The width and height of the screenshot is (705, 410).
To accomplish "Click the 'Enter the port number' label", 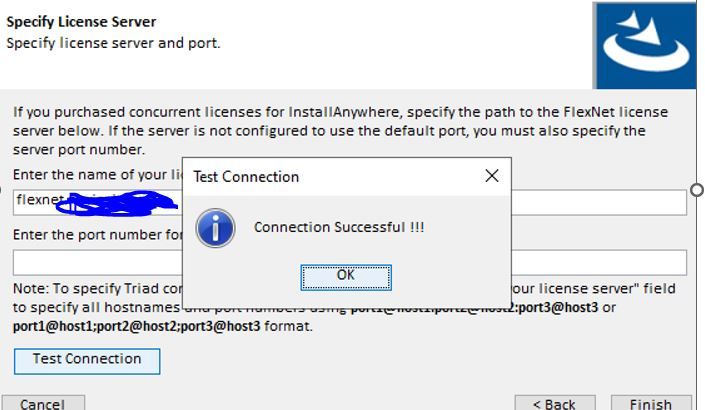I will coord(97,235).
